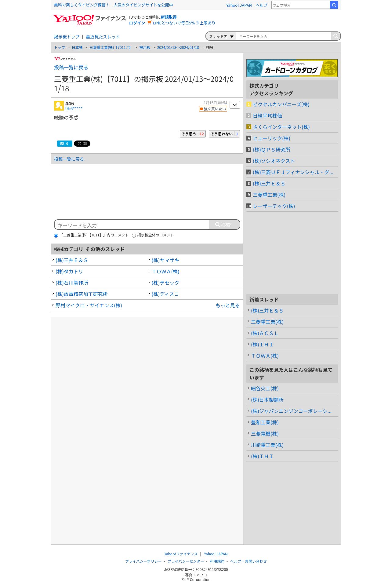Click the そう思う vote button
Viewport: 392px width, 581px height.
(x=193, y=134)
